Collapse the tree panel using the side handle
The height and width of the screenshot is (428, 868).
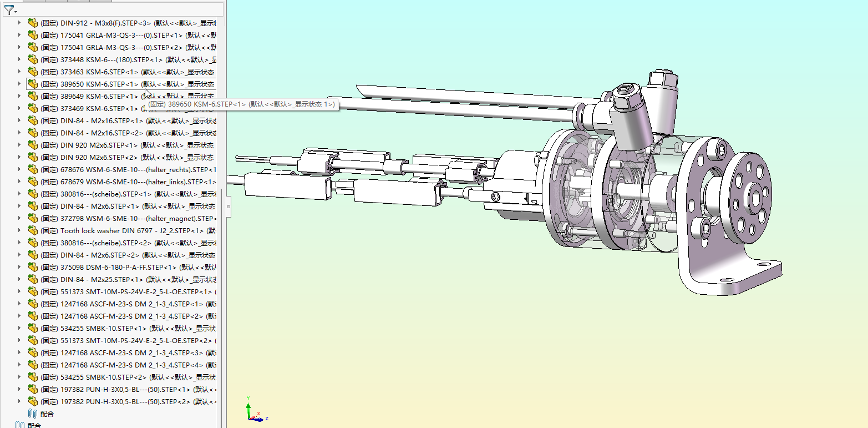tap(227, 207)
